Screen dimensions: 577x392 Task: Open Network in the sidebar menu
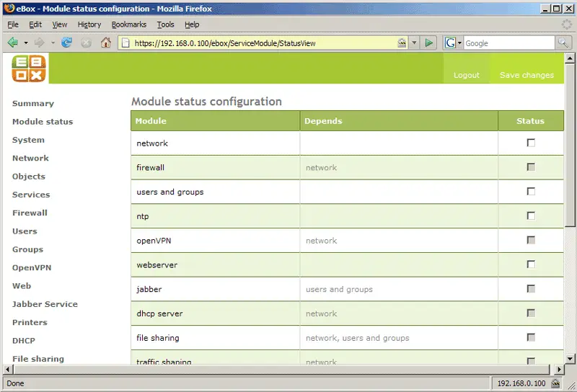30,158
